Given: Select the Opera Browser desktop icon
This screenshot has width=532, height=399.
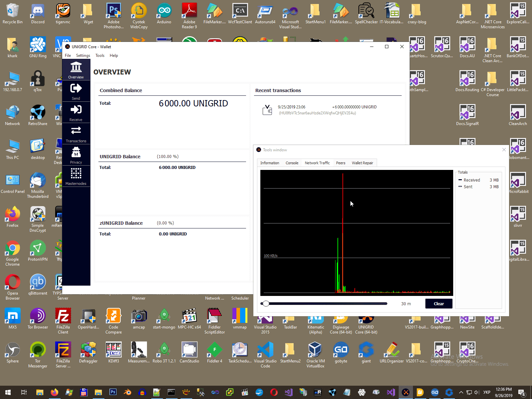Looking at the screenshot, I should click(x=13, y=287).
